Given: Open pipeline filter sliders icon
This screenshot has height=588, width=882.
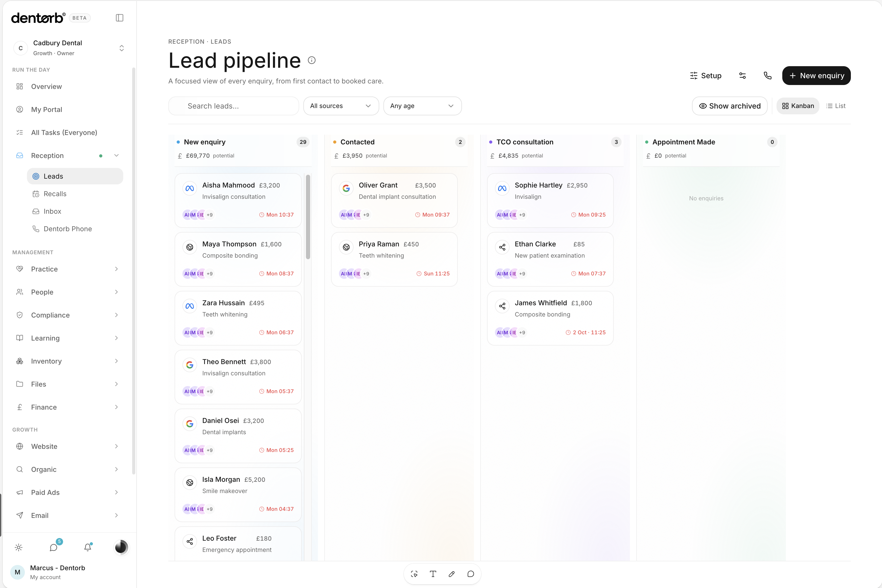Looking at the screenshot, I should coord(742,75).
